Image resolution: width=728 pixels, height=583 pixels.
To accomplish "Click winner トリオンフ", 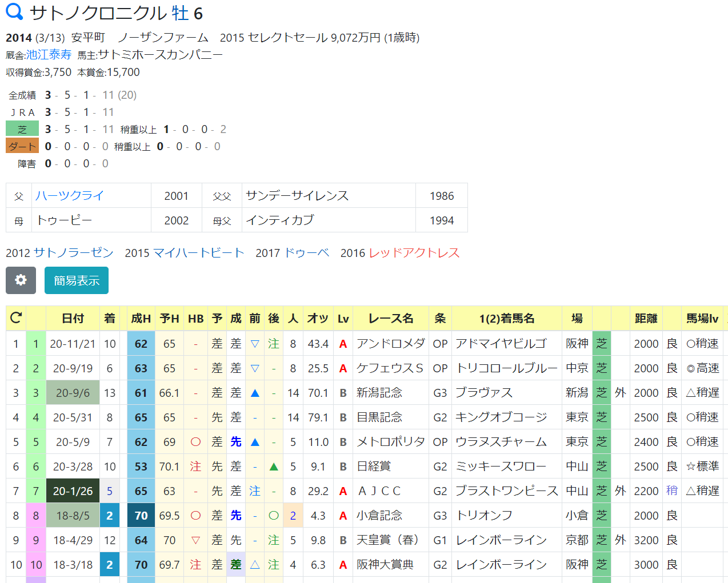I will click(484, 516).
